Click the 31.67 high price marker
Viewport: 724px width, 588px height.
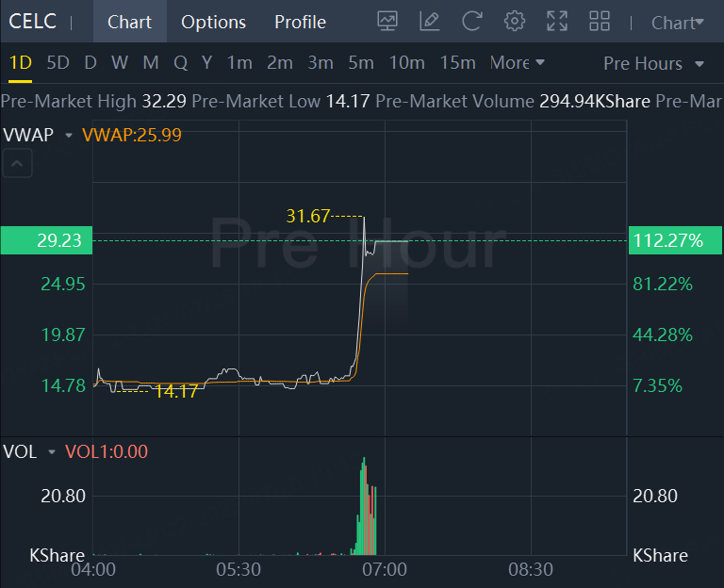pyautogui.click(x=308, y=217)
